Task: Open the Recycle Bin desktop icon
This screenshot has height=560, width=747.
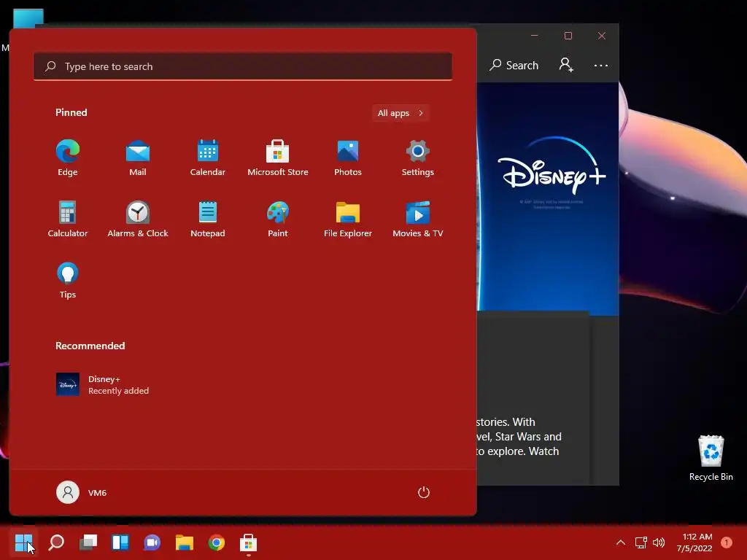Action: click(711, 458)
